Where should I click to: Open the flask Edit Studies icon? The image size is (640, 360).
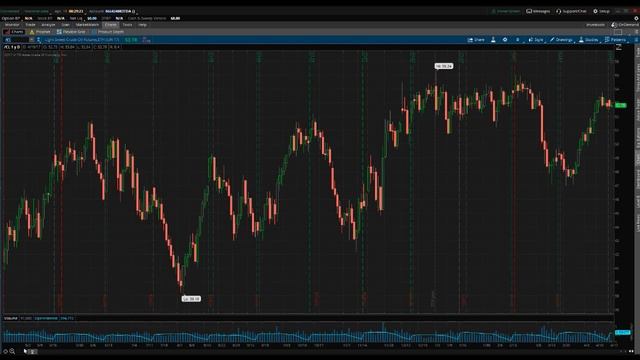(493, 40)
